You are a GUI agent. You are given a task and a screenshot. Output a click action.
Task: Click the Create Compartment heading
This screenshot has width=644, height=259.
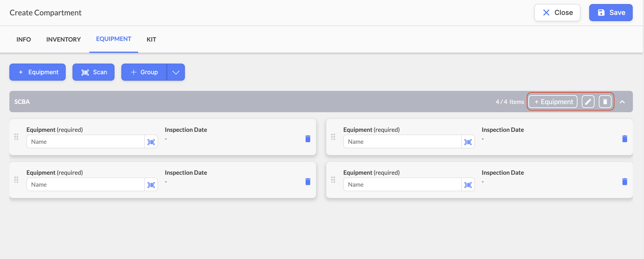pyautogui.click(x=45, y=13)
